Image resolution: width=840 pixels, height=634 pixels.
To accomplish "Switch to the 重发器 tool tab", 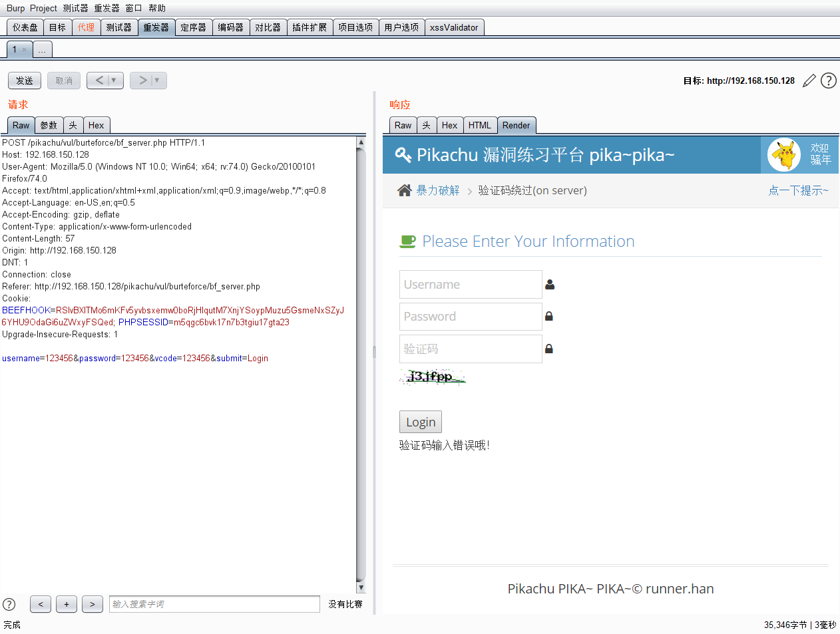I will [156, 27].
